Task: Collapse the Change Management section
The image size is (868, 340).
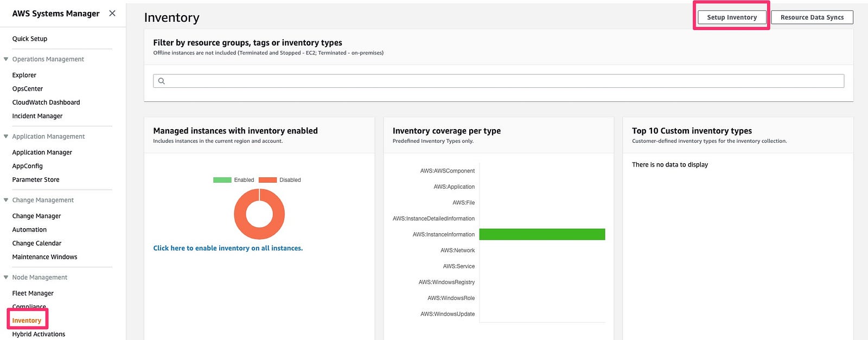Action: pyautogui.click(x=6, y=200)
